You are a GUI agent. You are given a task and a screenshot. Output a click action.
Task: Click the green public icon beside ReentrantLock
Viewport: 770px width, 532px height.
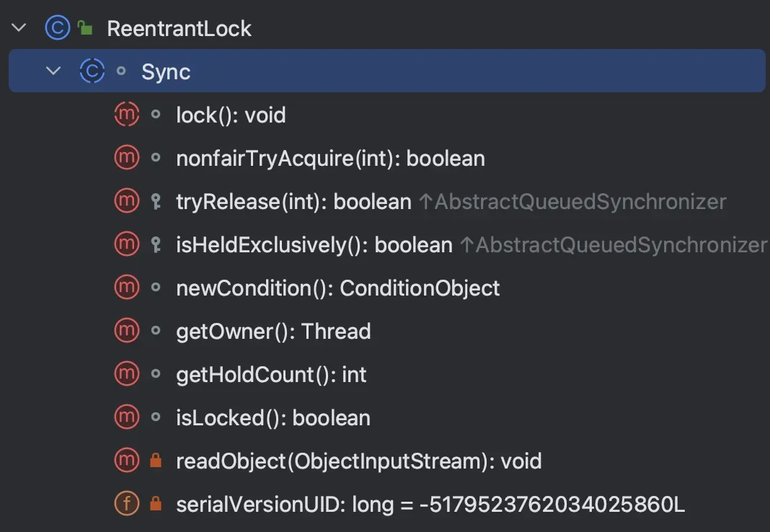coord(85,29)
